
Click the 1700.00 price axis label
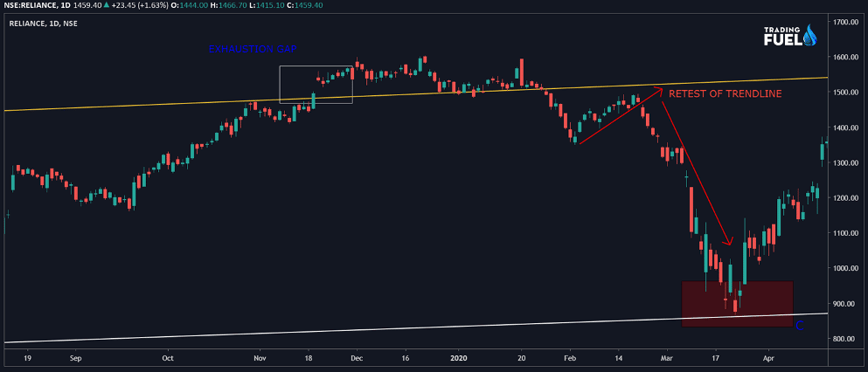[847, 22]
